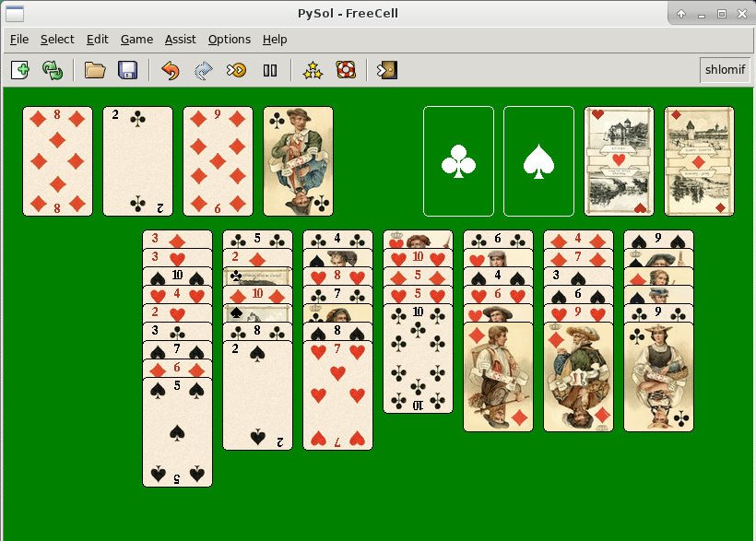The image size is (756, 541).
Task: Select the 5 of spades card
Action: tap(177, 432)
